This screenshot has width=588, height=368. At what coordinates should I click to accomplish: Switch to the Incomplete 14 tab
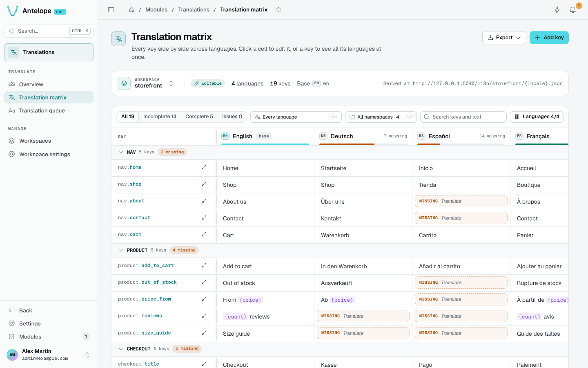pos(160,117)
